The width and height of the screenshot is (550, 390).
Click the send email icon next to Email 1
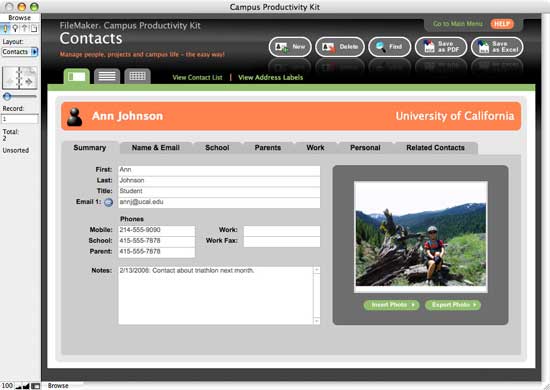coord(109,202)
